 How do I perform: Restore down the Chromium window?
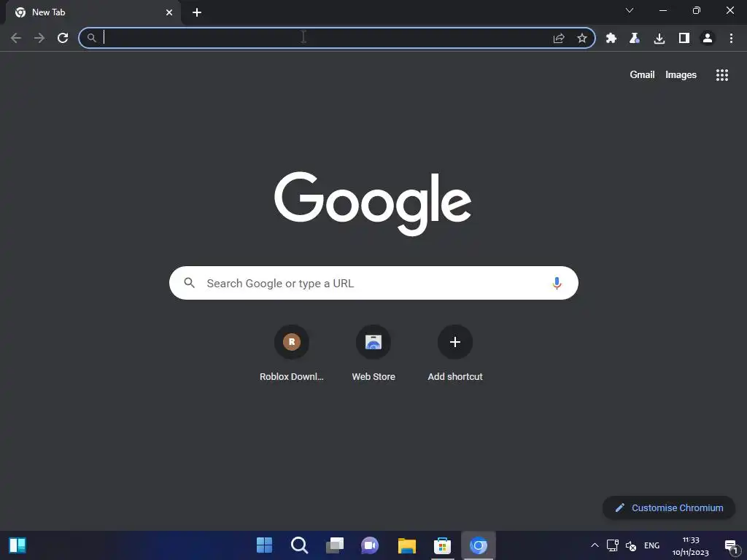(x=697, y=10)
